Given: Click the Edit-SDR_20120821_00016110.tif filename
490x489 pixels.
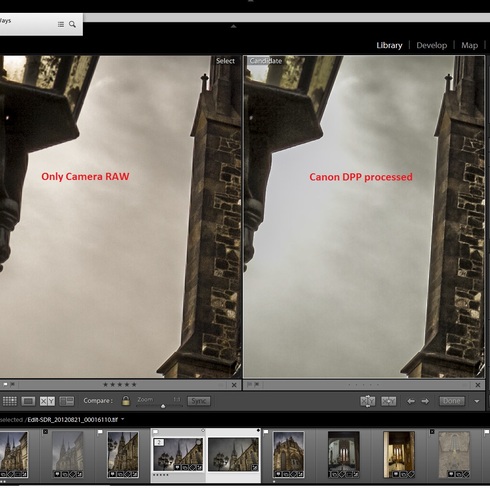Looking at the screenshot, I should (72, 420).
